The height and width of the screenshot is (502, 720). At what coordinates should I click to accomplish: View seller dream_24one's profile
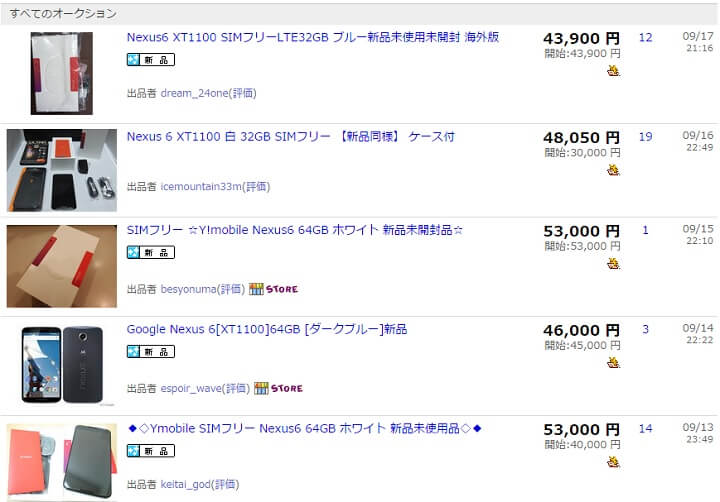click(194, 93)
